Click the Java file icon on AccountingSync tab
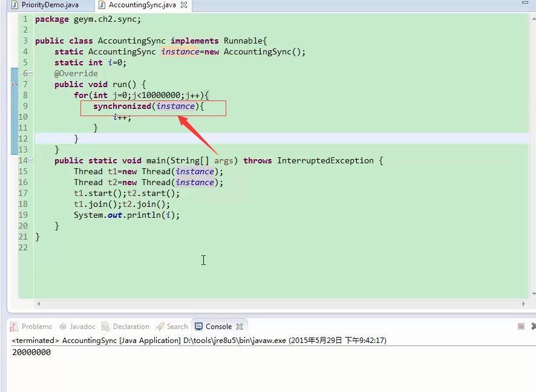The height and width of the screenshot is (392, 536). tap(102, 5)
